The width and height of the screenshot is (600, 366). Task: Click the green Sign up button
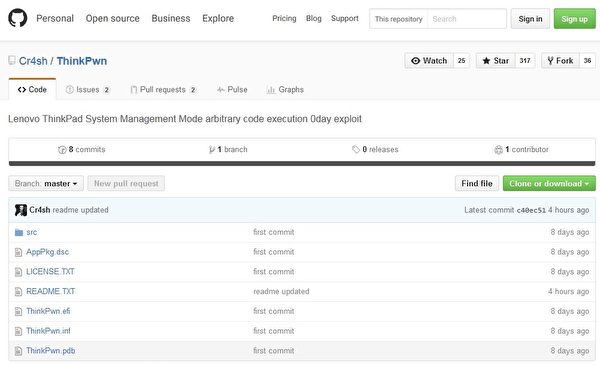(574, 19)
